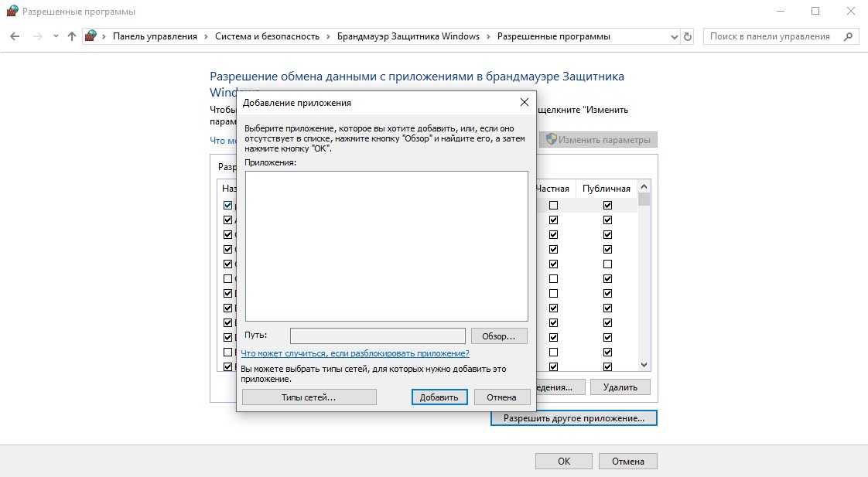Click the Удалить button

(x=620, y=387)
